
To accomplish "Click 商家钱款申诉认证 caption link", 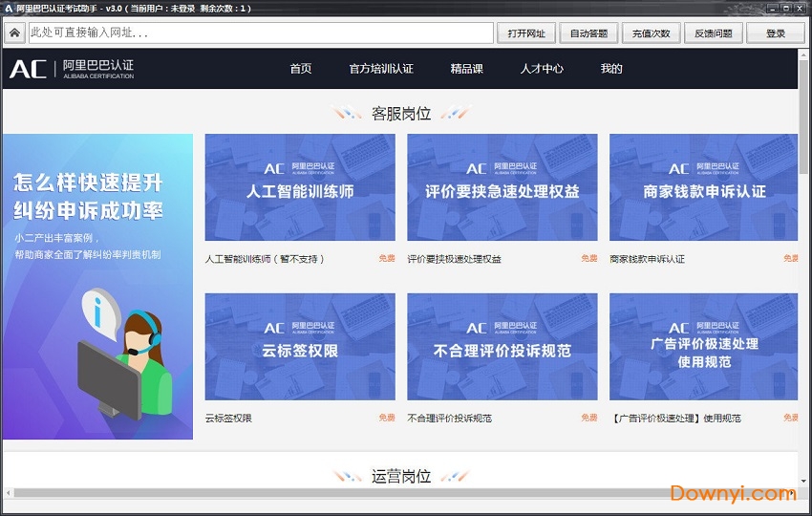I will [x=647, y=259].
